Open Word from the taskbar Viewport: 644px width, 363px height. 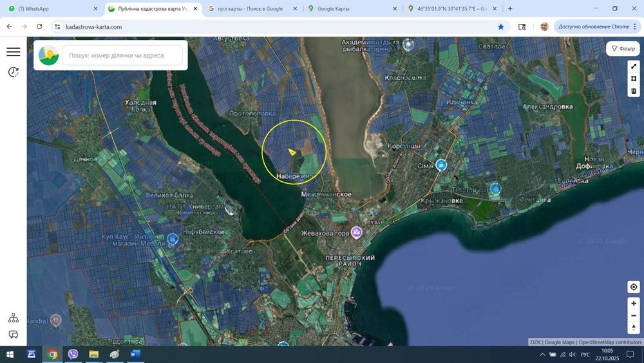point(135,355)
